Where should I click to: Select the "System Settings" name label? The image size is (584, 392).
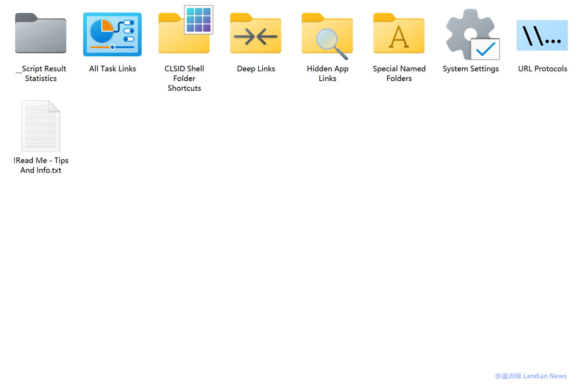click(470, 69)
